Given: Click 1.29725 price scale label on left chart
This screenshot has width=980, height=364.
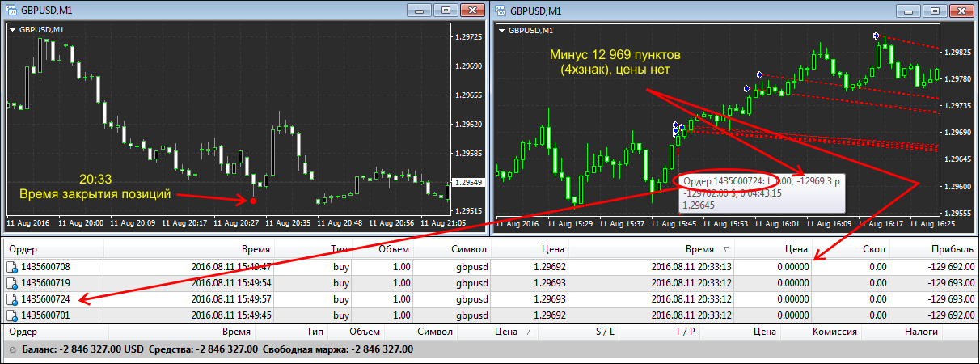Looking at the screenshot, I should click(x=468, y=37).
